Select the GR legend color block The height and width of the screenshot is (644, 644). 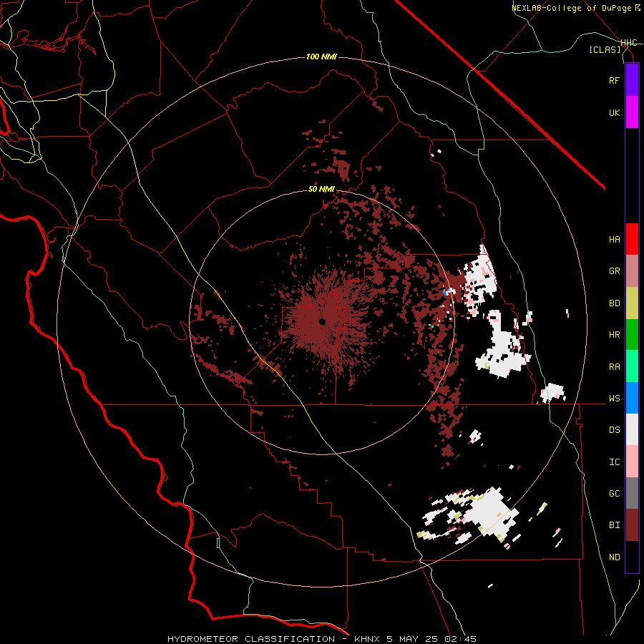pos(632,271)
